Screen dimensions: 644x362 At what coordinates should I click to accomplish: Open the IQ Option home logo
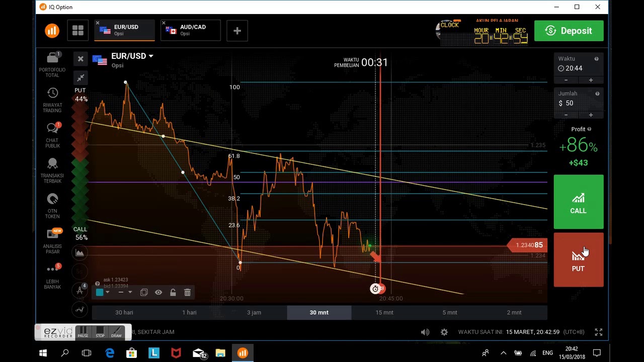[x=52, y=31]
